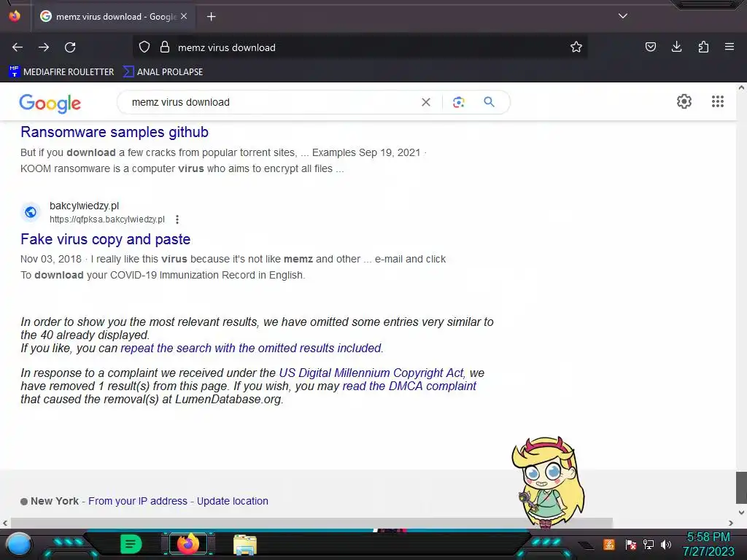The height and width of the screenshot is (560, 747).
Task: Go to Google home via logo
Action: pyautogui.click(x=50, y=103)
